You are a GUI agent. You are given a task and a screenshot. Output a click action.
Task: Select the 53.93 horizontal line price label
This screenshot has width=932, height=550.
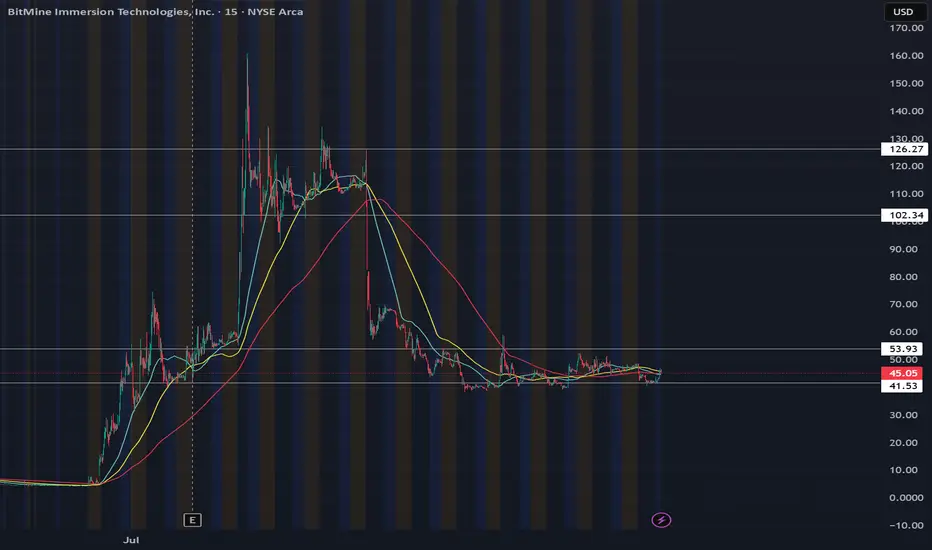click(x=902, y=349)
